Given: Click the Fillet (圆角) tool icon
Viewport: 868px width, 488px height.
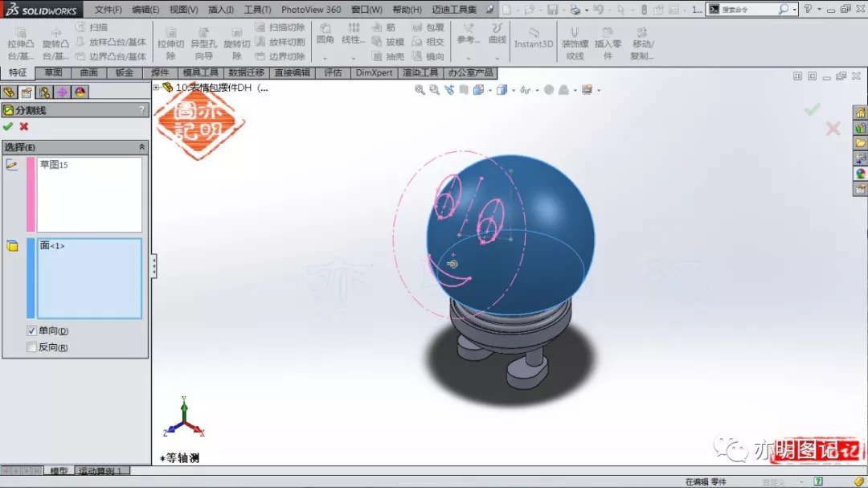Looking at the screenshot, I should coord(325,29).
